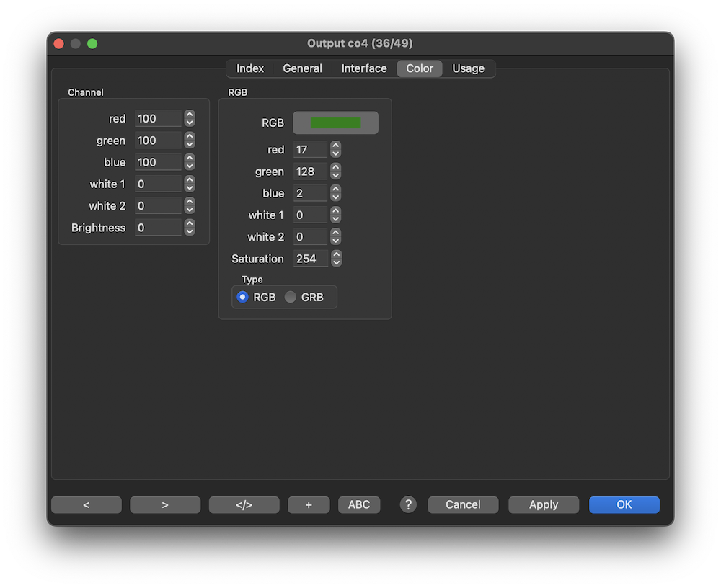Click the Channel red value stepper

coord(190,119)
